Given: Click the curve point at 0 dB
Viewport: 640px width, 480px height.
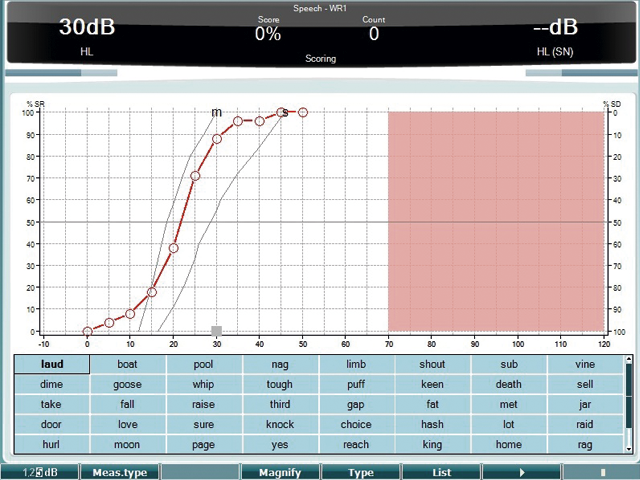Looking at the screenshot, I should pos(88,332).
